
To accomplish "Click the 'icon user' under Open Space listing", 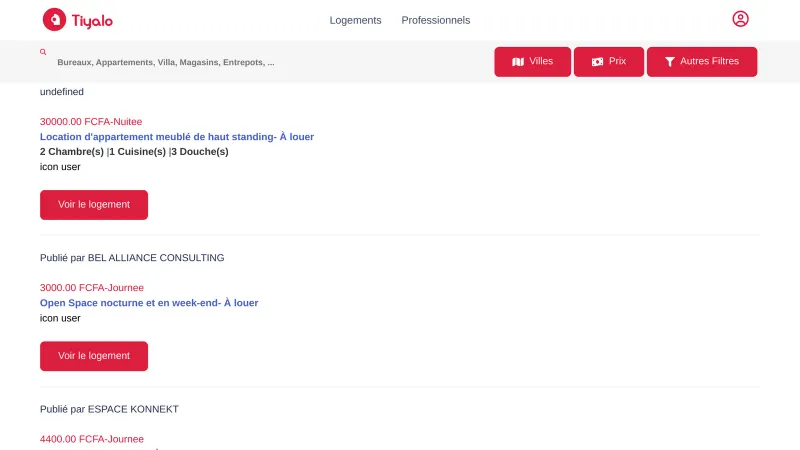I will click(60, 318).
